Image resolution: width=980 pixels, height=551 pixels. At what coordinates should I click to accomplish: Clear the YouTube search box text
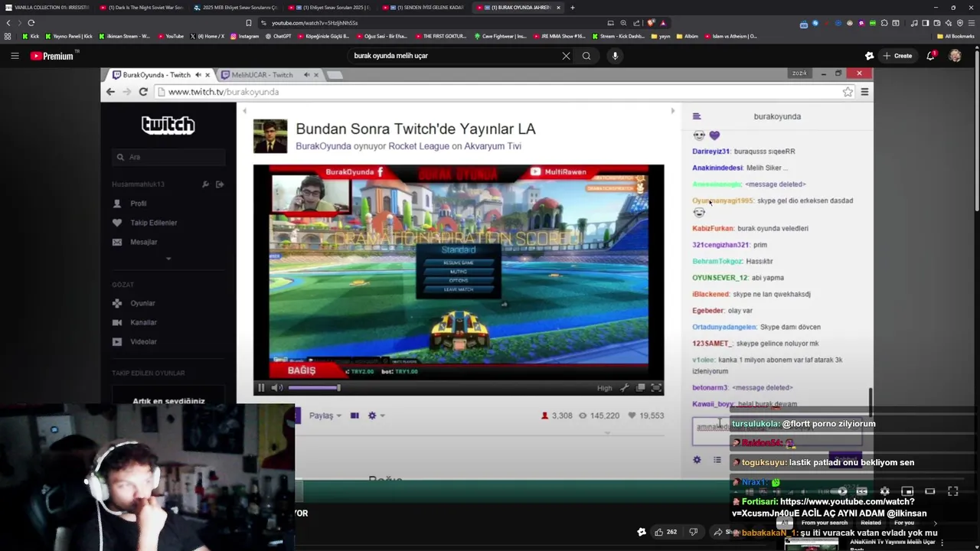(x=566, y=56)
